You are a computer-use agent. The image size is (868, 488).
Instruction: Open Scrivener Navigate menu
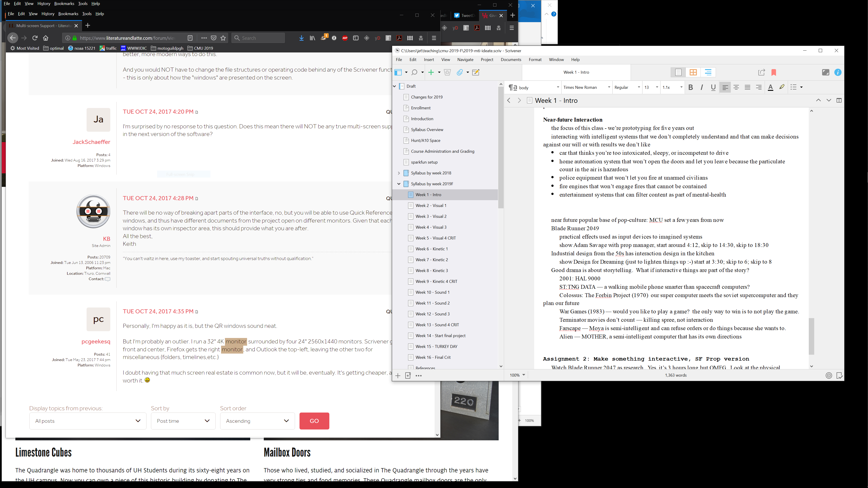coord(465,60)
